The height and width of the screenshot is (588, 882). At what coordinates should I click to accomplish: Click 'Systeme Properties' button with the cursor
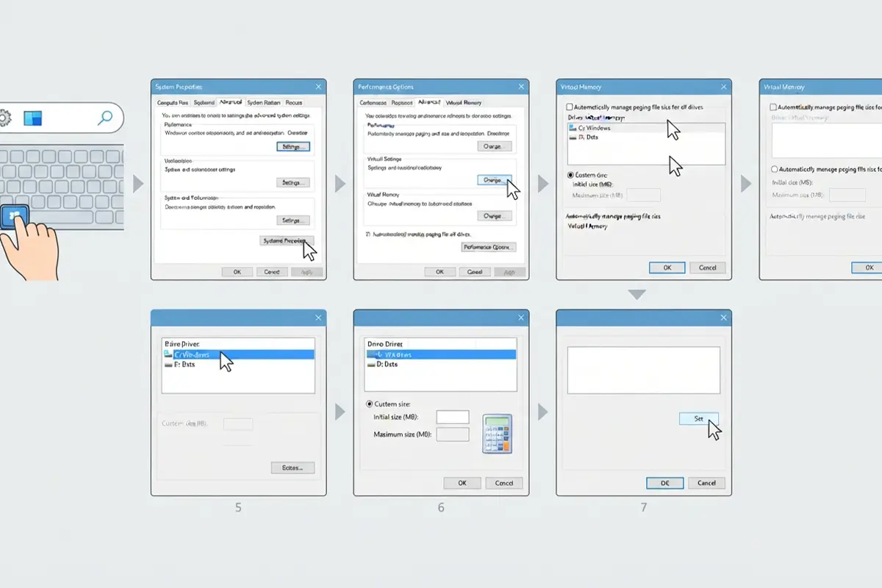(287, 240)
